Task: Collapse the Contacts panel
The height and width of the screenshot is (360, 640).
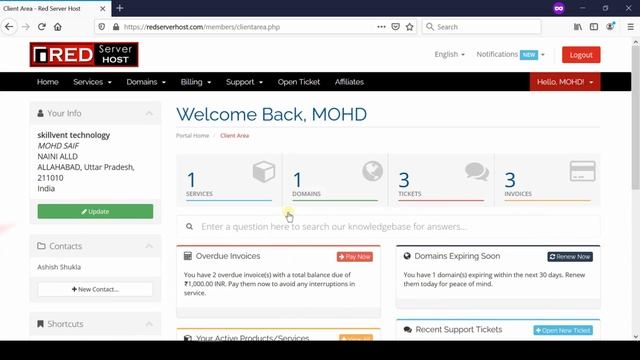Action: (x=149, y=246)
